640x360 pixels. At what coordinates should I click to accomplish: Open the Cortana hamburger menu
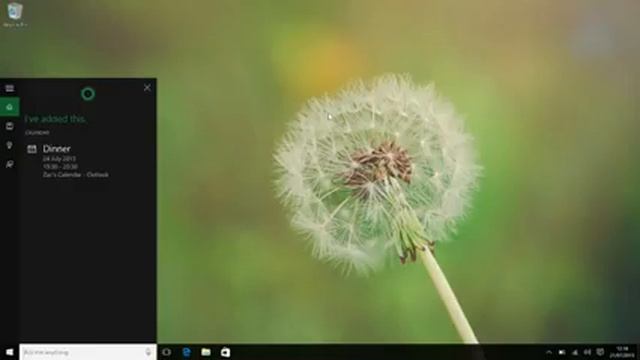click(x=9, y=88)
